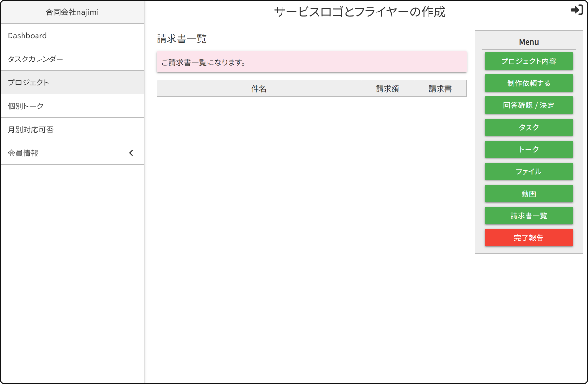The width and height of the screenshot is (588, 384).
Task: Click the 動画 button
Action: (528, 194)
